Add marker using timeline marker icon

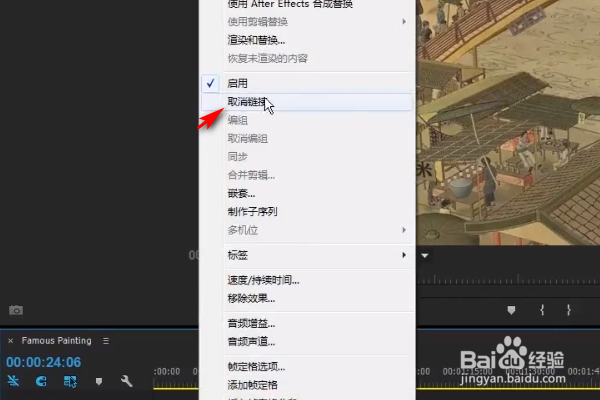(99, 381)
